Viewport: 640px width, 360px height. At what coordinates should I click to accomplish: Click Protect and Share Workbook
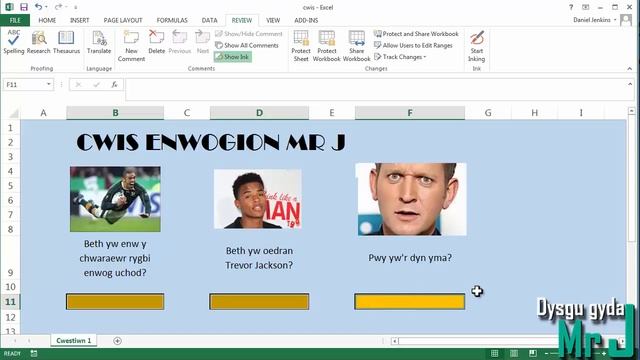pos(416,34)
